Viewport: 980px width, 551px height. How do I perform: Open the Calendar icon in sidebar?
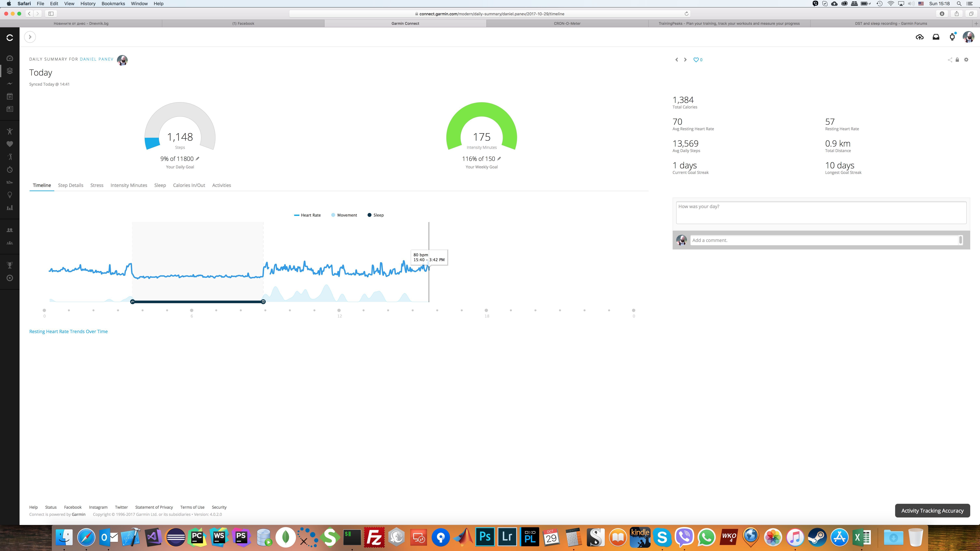tap(10, 96)
